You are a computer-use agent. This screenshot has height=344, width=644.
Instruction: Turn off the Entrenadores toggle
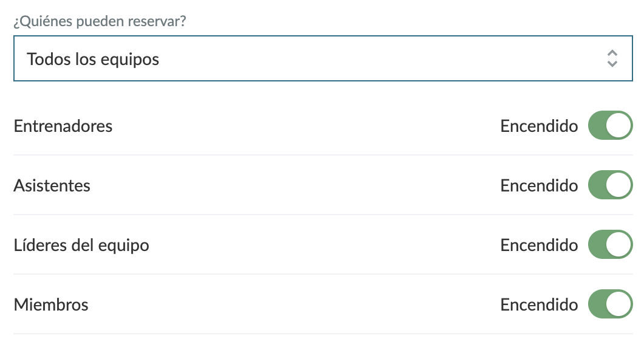(610, 126)
